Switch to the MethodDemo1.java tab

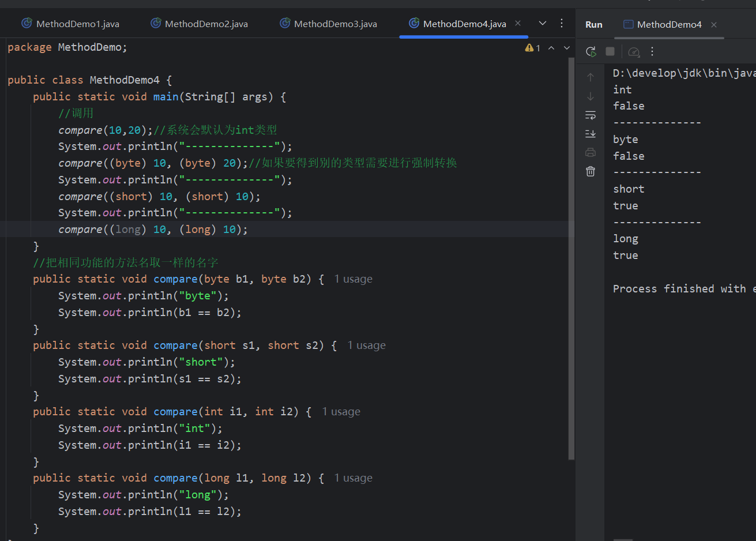click(x=70, y=24)
